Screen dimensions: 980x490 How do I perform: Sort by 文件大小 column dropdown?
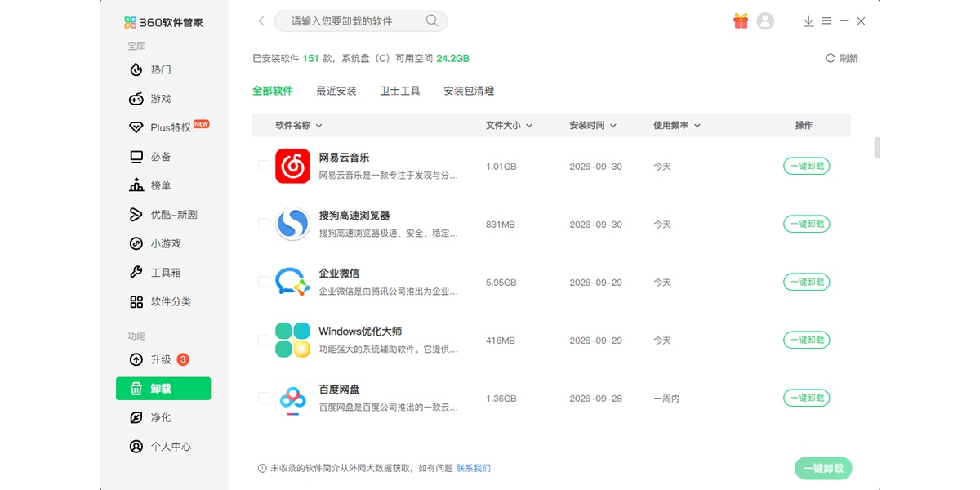click(510, 126)
